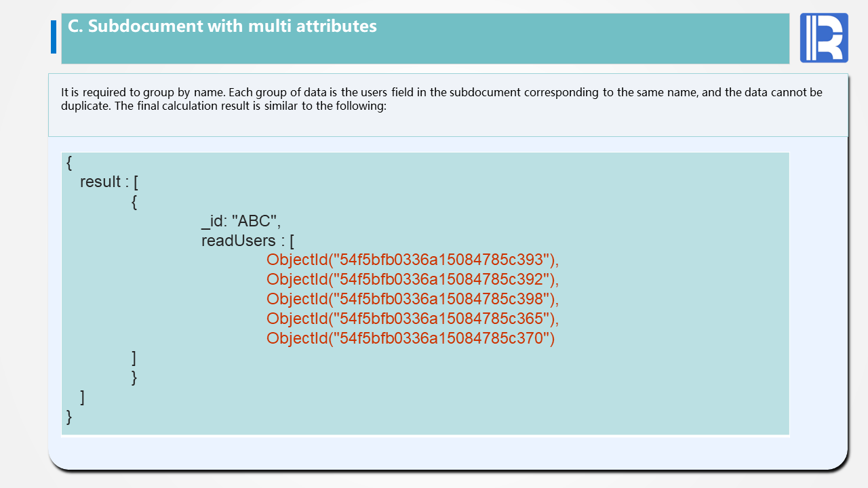Click the closing bracket above the final brace
The image size is (868, 488).
click(82, 396)
